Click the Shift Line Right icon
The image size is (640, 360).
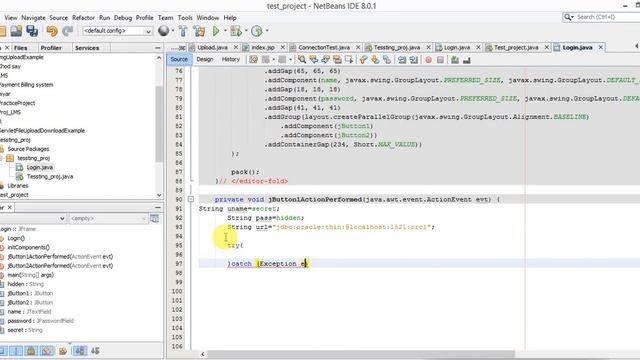click(x=414, y=60)
